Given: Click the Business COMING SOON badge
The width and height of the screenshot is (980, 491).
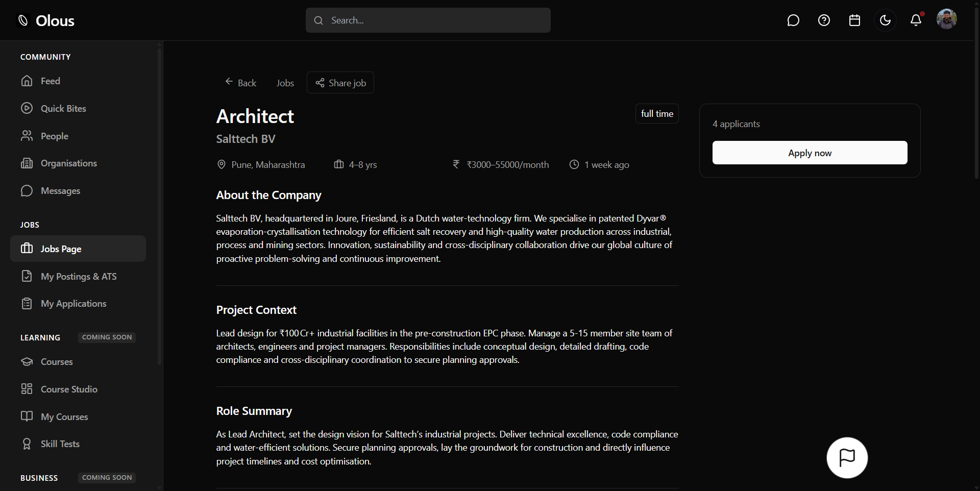Looking at the screenshot, I should 107,478.
